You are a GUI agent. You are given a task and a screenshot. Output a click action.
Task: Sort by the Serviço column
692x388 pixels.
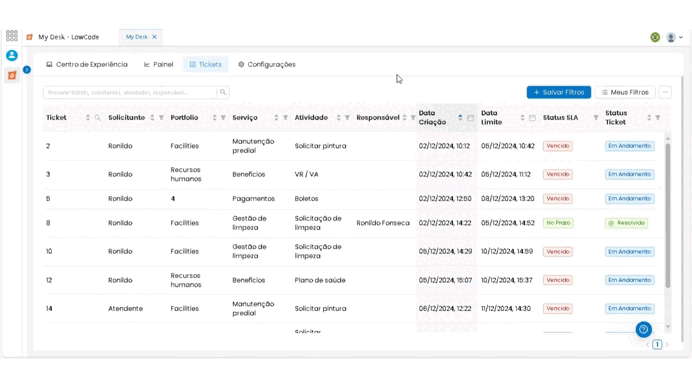pyautogui.click(x=276, y=117)
